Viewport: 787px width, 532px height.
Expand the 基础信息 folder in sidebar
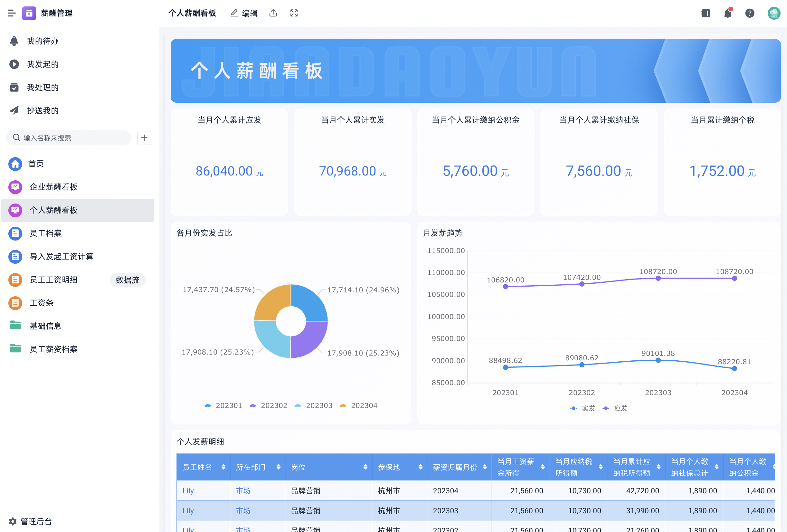pyautogui.click(x=45, y=326)
